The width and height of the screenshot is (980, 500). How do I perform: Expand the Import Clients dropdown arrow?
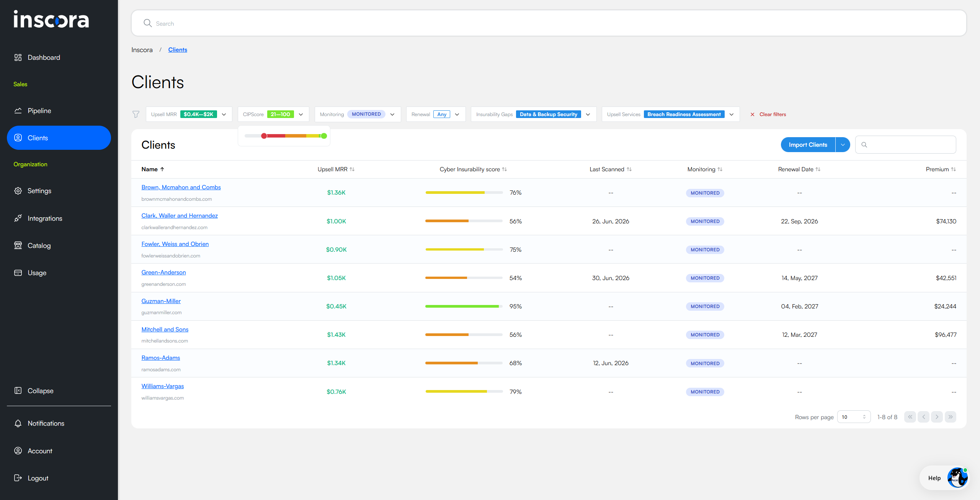843,145
